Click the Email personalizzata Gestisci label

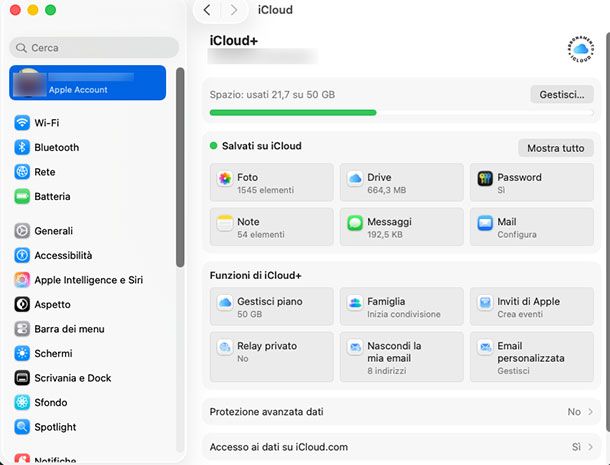tap(513, 371)
